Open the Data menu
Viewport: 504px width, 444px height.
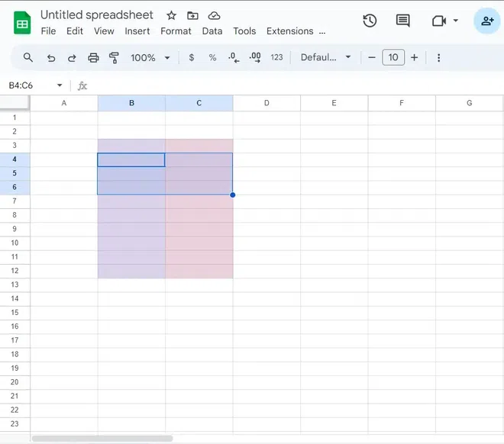pos(212,31)
